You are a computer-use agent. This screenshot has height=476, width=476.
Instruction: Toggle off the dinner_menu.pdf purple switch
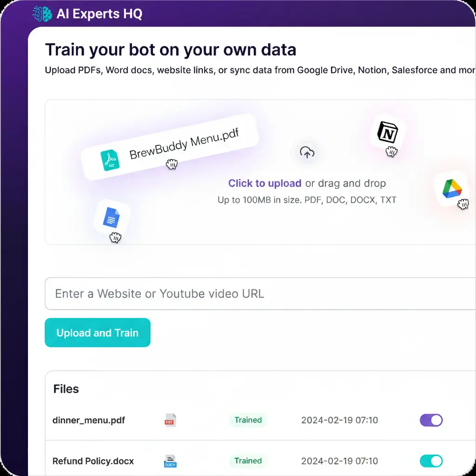(x=431, y=420)
